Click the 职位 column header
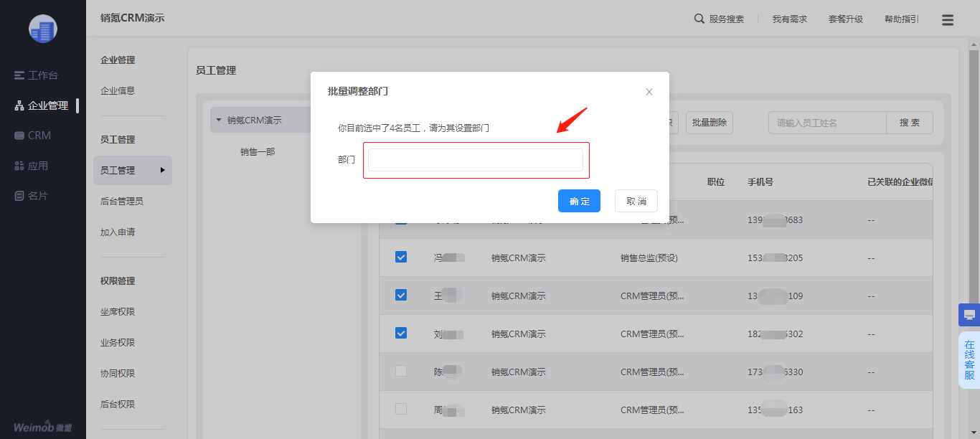The width and height of the screenshot is (980, 439). tap(716, 182)
